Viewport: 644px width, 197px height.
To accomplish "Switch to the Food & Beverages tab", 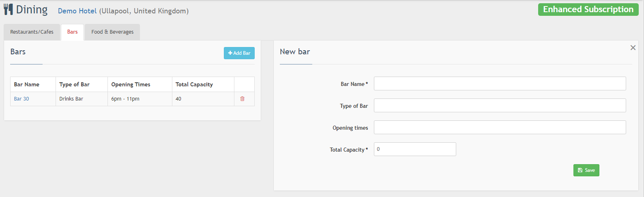I will pos(112,32).
